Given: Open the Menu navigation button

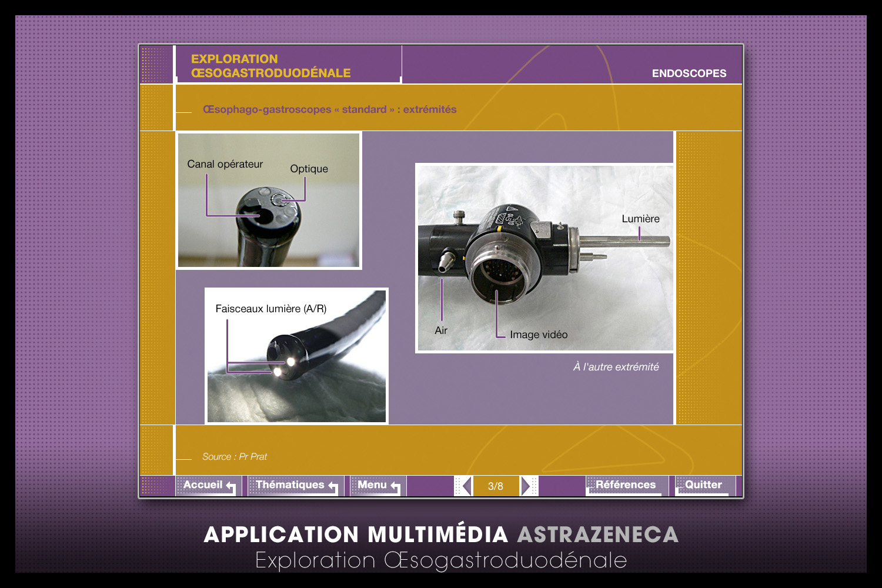Looking at the screenshot, I should tap(375, 485).
